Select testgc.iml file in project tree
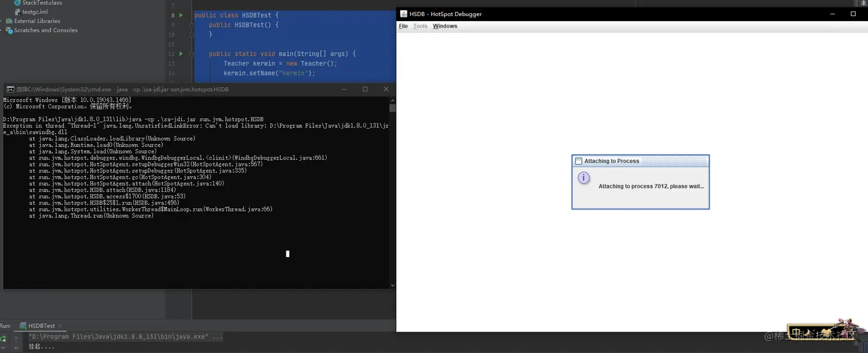Viewport: 868px width, 353px height. pyautogui.click(x=35, y=11)
